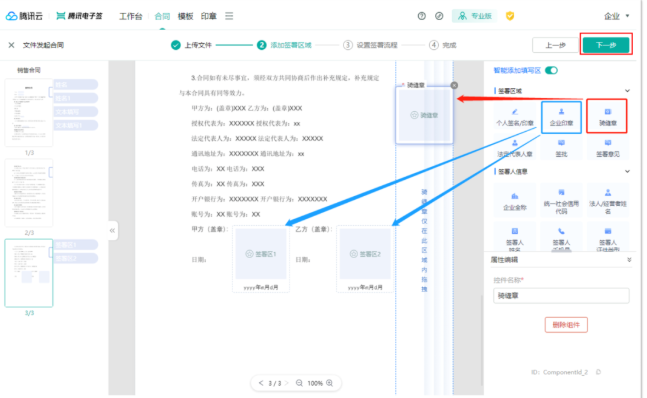Click the 签署区2 chip in sidebar

[76, 258]
